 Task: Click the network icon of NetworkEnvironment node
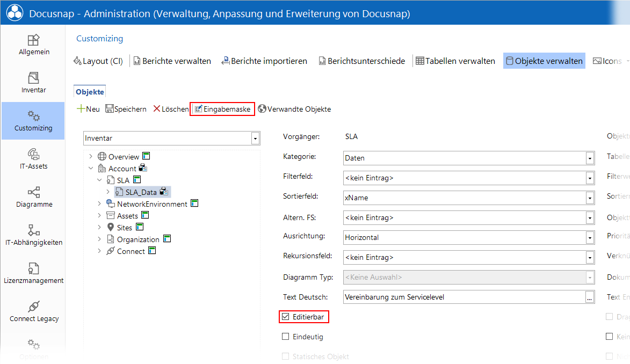click(x=111, y=203)
